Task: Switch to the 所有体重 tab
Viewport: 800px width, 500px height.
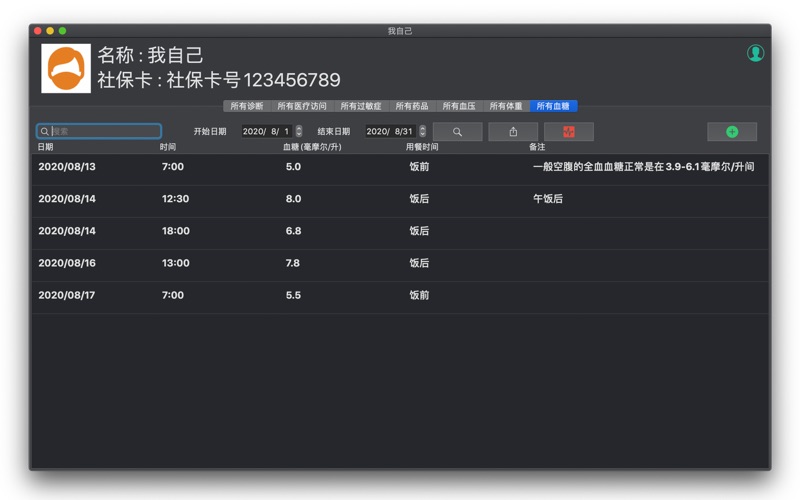Action: 506,106
